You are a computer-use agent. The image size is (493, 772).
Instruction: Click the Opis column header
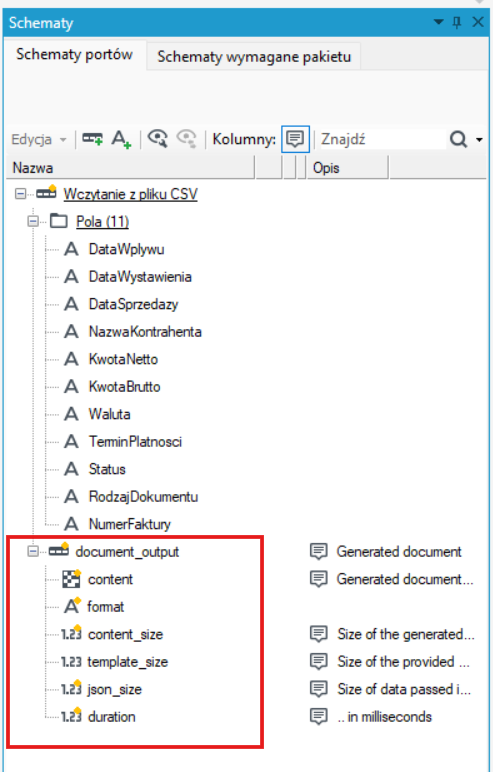point(348,168)
